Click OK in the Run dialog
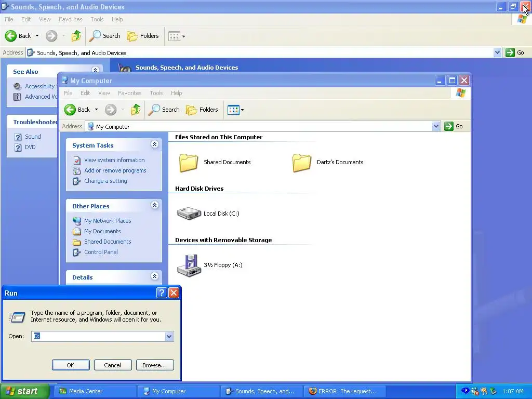532x399 pixels. 71,365
